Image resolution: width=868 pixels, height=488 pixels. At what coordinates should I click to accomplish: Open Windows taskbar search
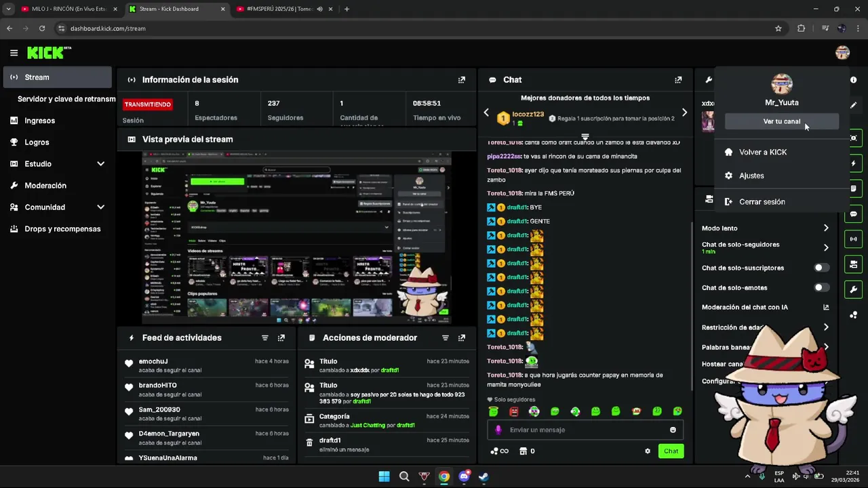coord(404,476)
